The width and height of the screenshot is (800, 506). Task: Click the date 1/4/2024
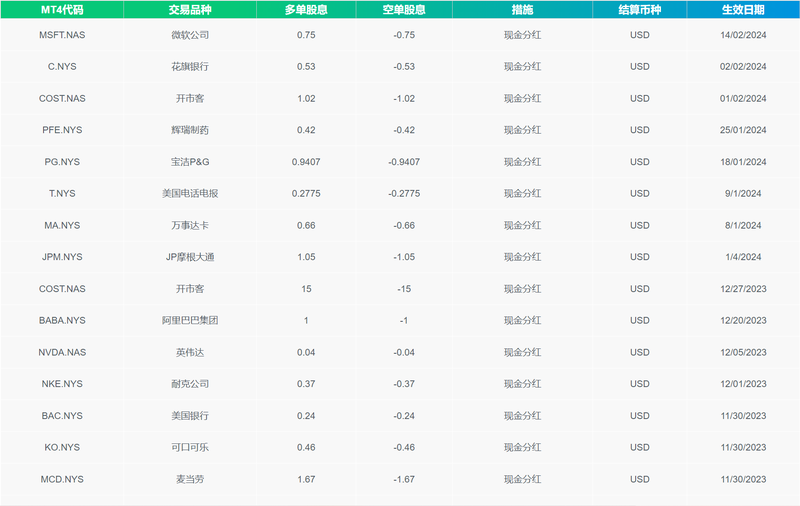[743, 257]
